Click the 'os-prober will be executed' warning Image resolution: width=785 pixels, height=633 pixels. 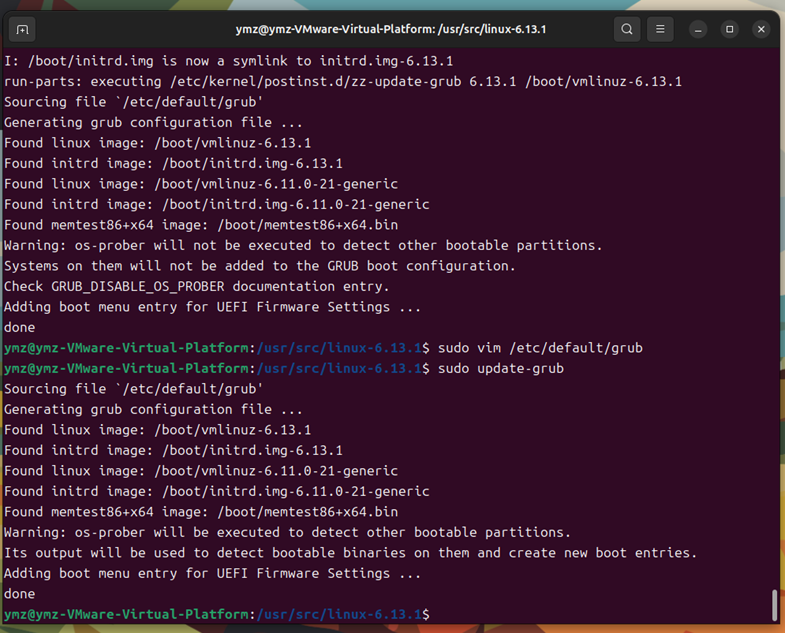click(x=287, y=532)
